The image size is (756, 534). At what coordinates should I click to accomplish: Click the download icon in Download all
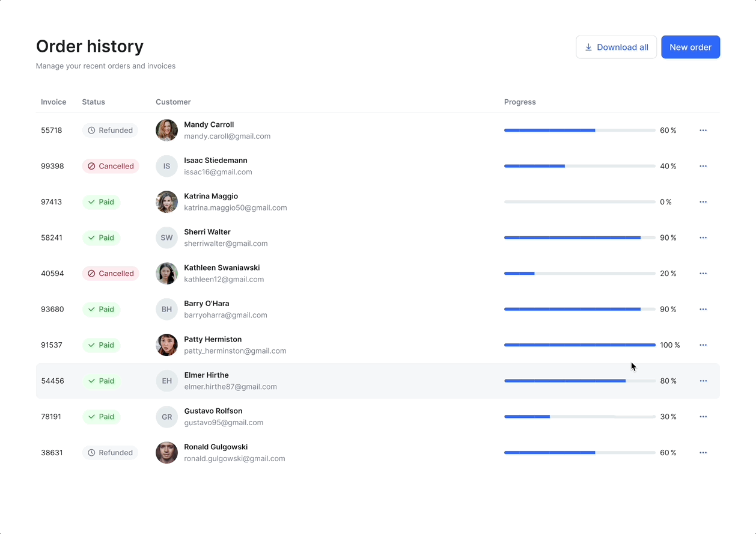pos(588,48)
